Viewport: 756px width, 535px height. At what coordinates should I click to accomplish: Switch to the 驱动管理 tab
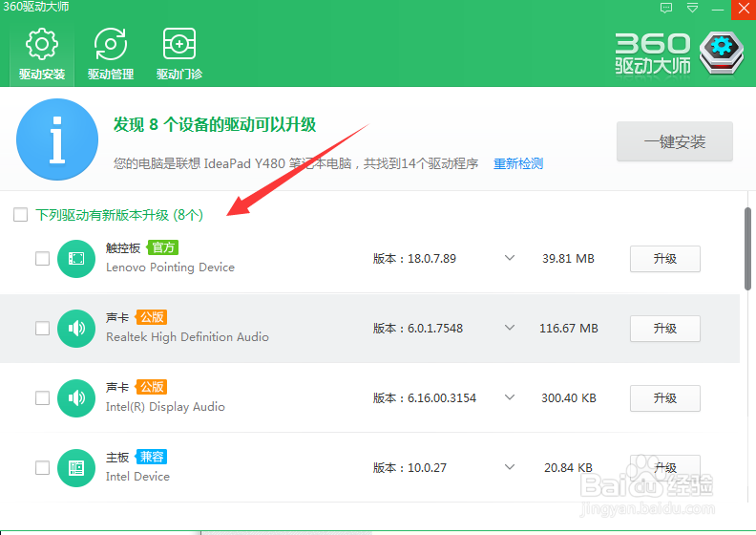(x=111, y=53)
